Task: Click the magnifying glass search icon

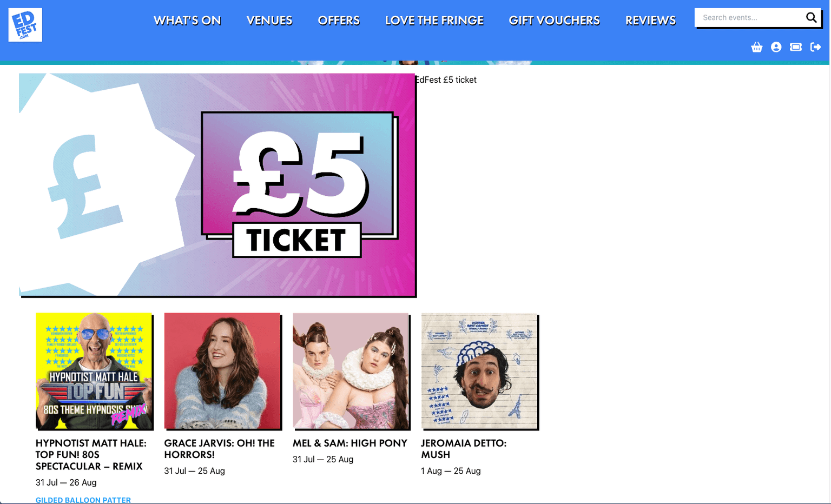Action: (x=811, y=17)
